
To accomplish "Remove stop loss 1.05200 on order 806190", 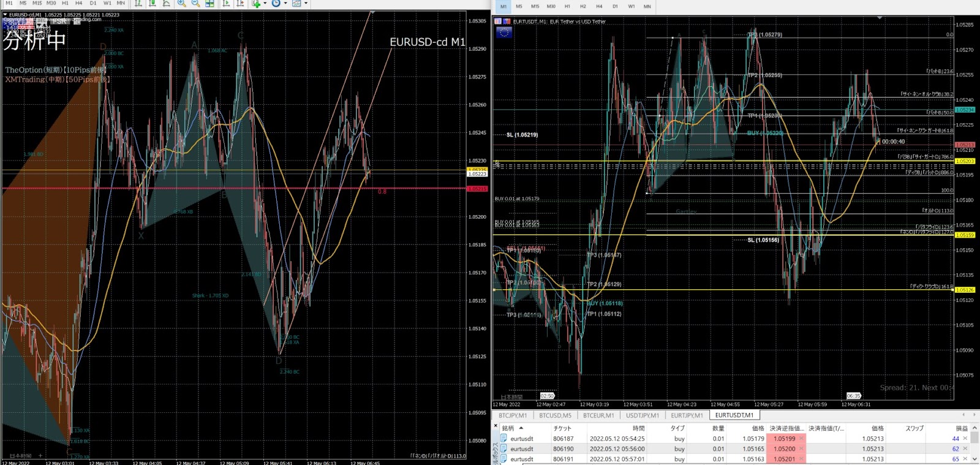I will (x=801, y=449).
